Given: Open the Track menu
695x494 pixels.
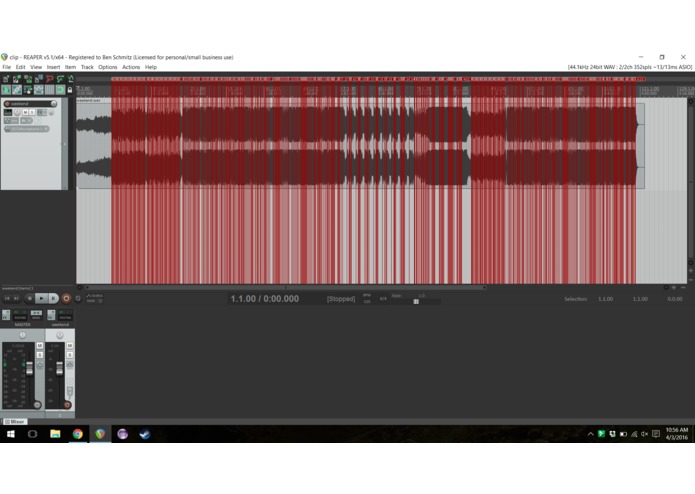Looking at the screenshot, I should click(x=87, y=67).
